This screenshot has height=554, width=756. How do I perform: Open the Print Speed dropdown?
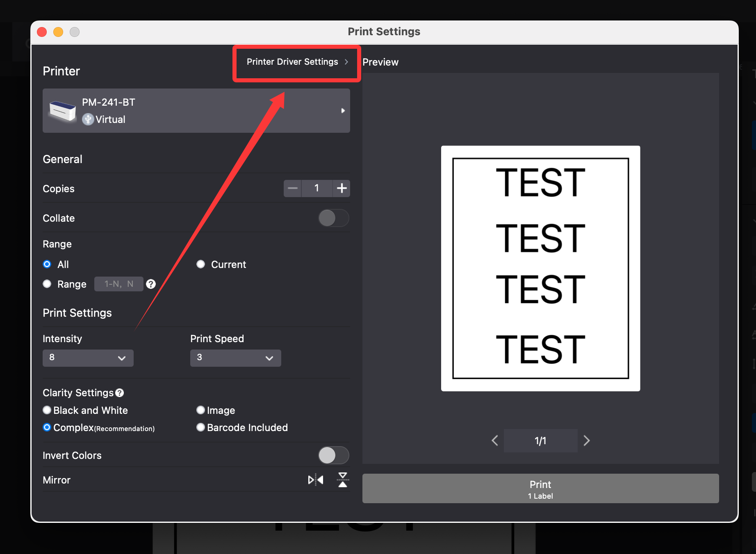tap(235, 358)
